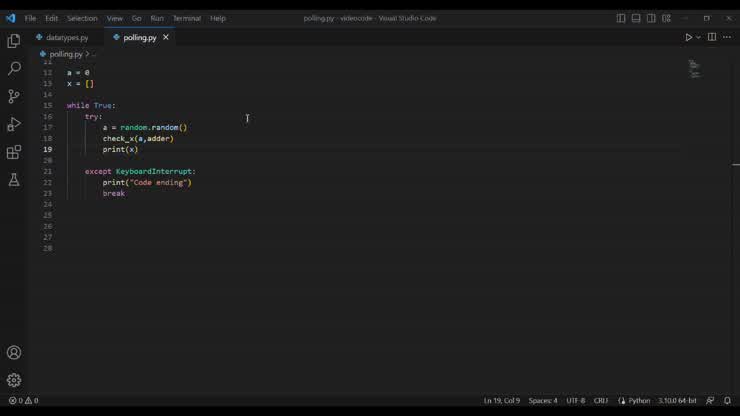The height and width of the screenshot is (416, 740).
Task: Click the minimap code overview
Action: coord(694,69)
